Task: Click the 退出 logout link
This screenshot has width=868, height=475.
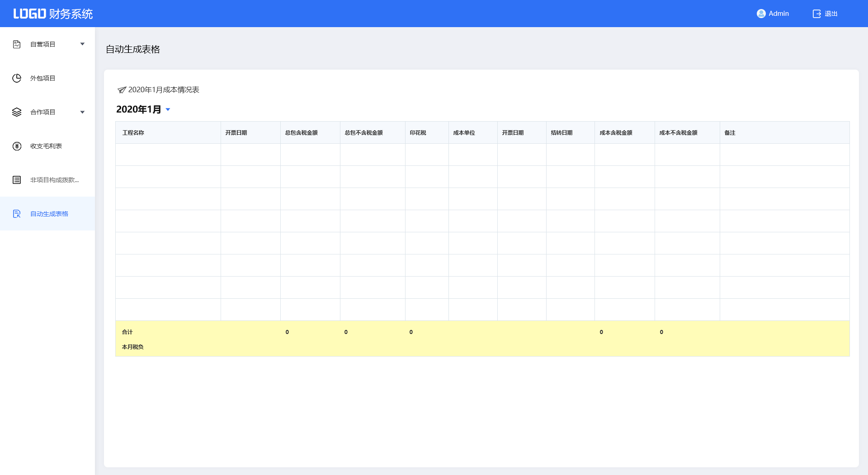Action: coord(831,14)
